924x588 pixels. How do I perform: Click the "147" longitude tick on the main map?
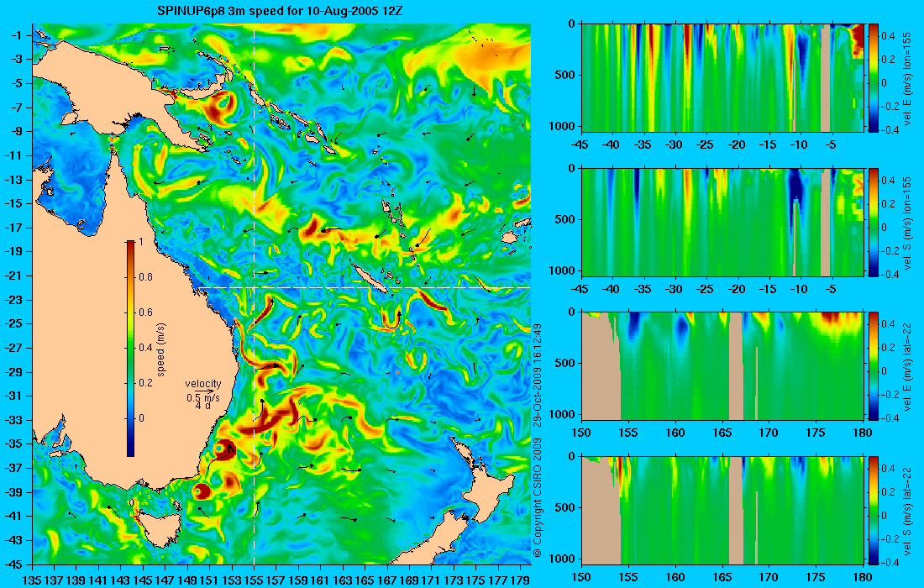(x=165, y=580)
